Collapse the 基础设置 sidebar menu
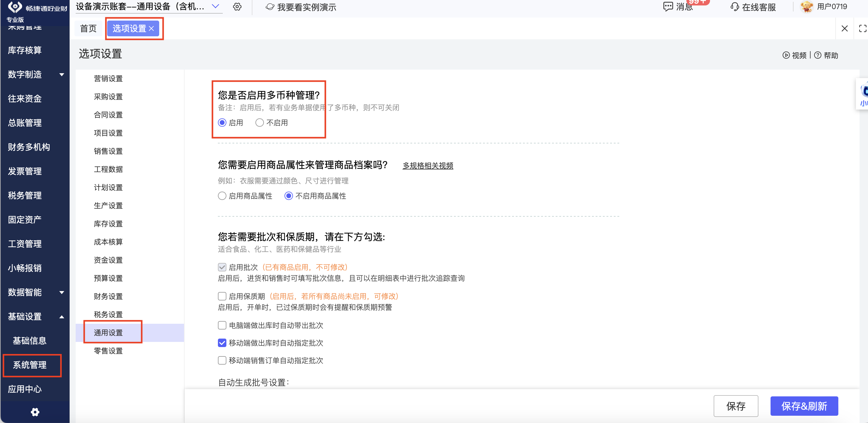The height and width of the screenshot is (423, 868). 62,316
